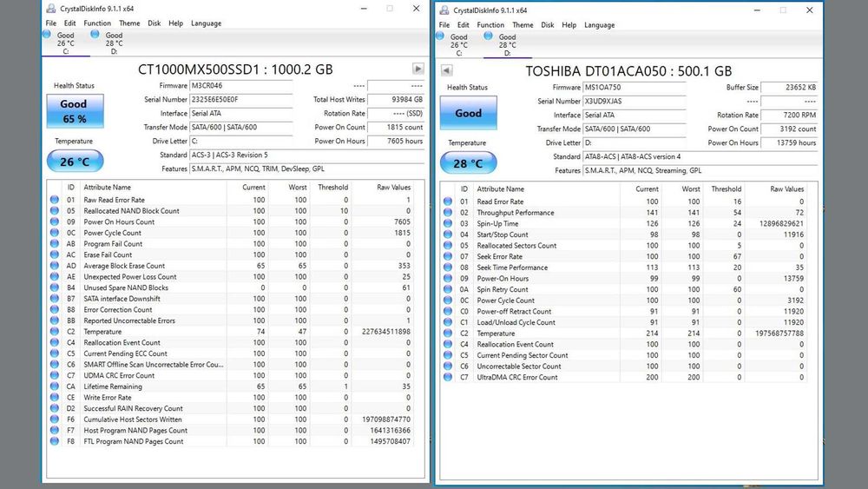
Task: Click status icon for Reallocated NAND Block Count
Action: [x=54, y=210]
